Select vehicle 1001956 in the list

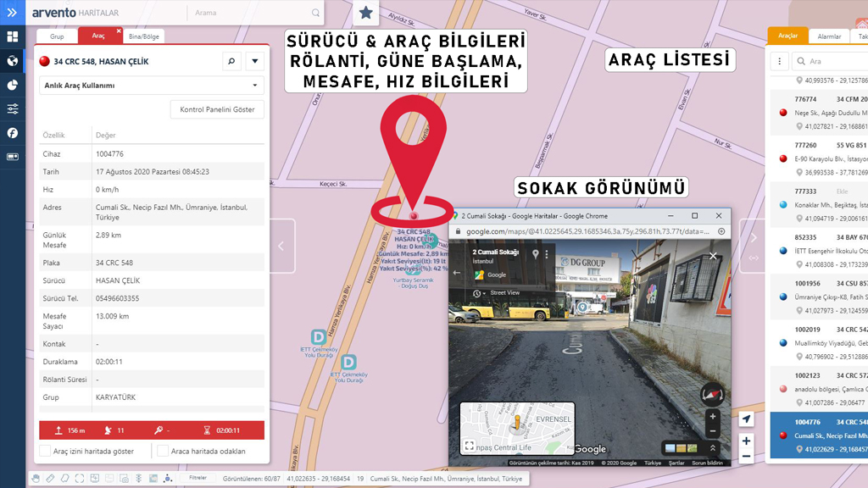(819, 297)
